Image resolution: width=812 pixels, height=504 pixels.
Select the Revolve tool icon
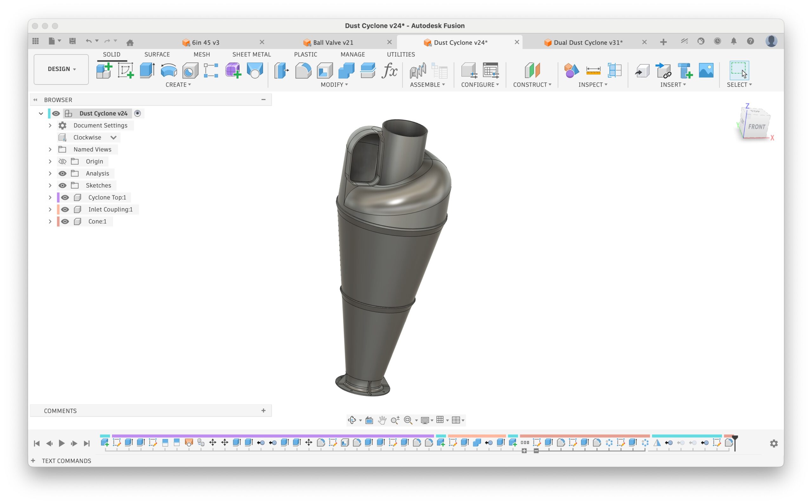click(169, 71)
